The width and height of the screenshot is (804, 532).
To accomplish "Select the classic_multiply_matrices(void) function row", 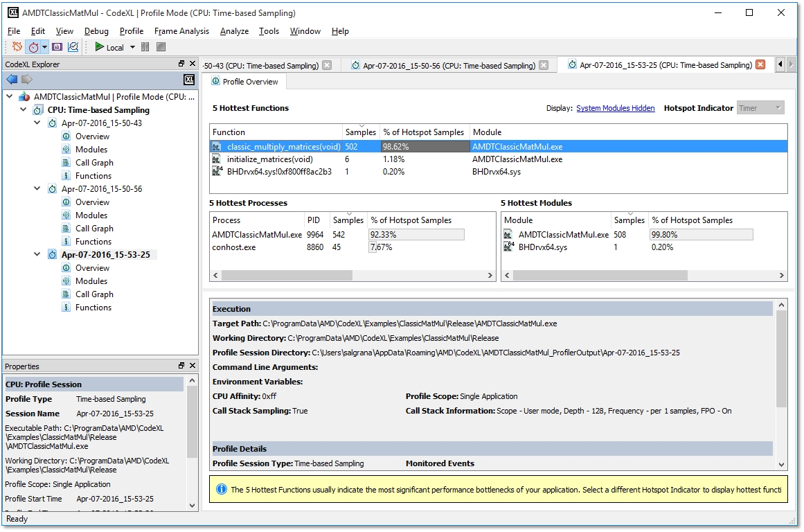I will click(x=499, y=147).
